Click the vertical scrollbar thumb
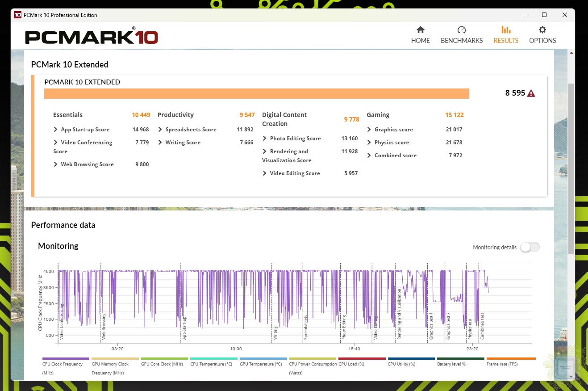This screenshot has width=588, height=391. coord(571,169)
